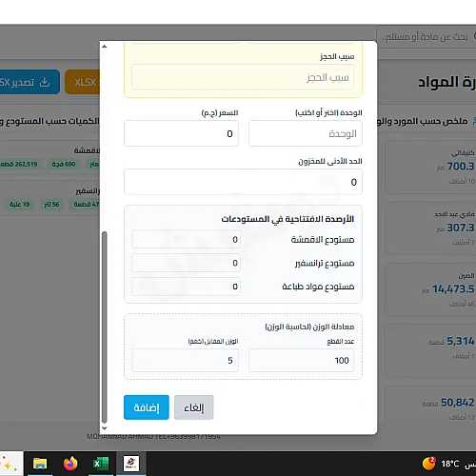The height and width of the screenshot is (476, 476).
Task: Click the الحد الأدنى للمخزون minimum stock field
Action: pos(243,182)
